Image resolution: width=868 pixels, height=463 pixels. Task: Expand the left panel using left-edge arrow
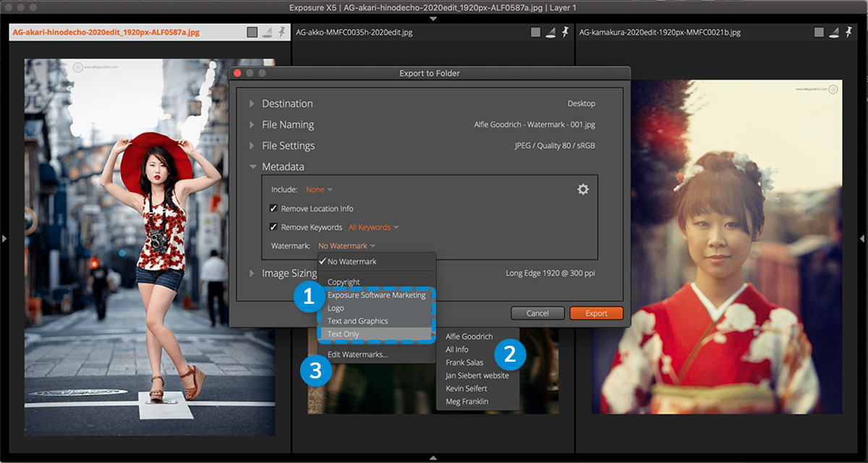coord(5,238)
